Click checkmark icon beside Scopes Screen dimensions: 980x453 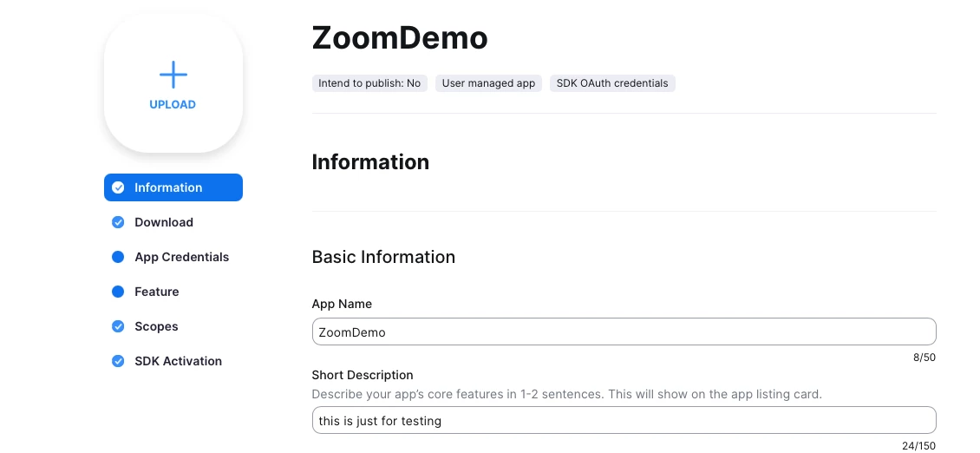click(118, 326)
